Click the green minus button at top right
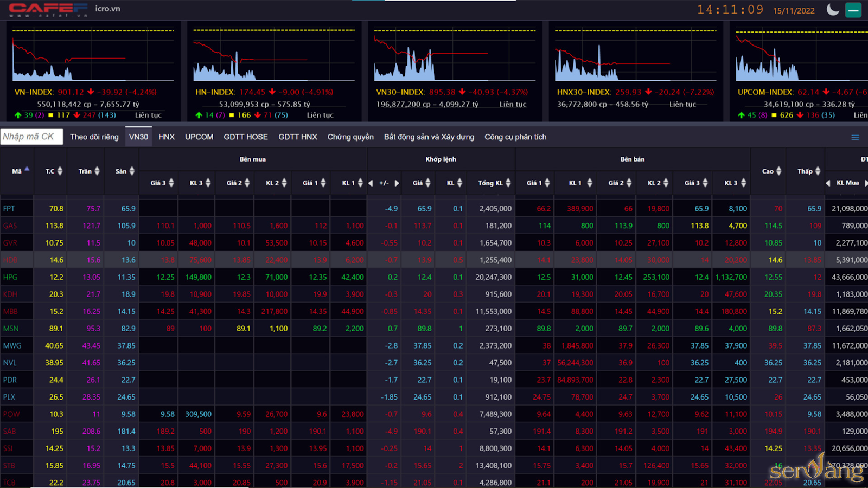 tap(853, 10)
